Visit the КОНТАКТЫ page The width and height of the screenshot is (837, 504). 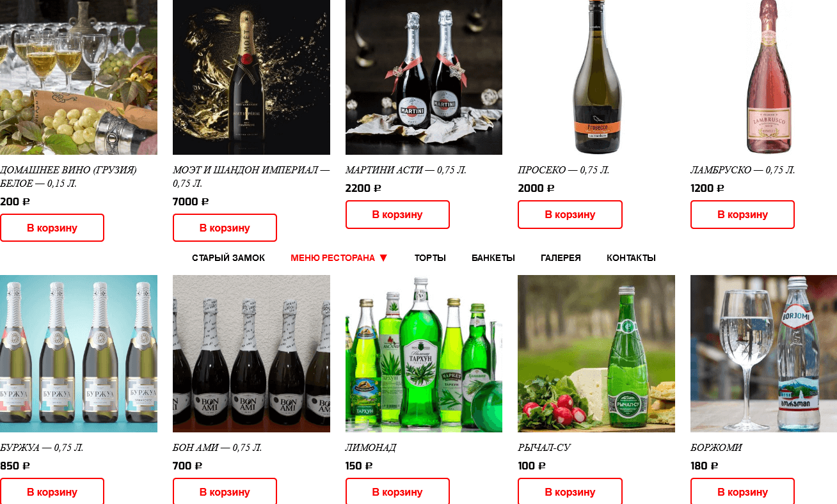631,258
